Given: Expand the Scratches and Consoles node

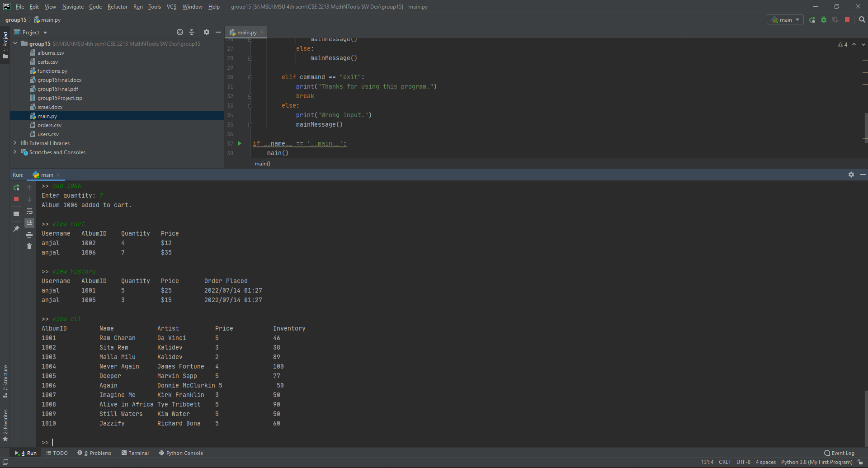Looking at the screenshot, I should pyautogui.click(x=15, y=152).
